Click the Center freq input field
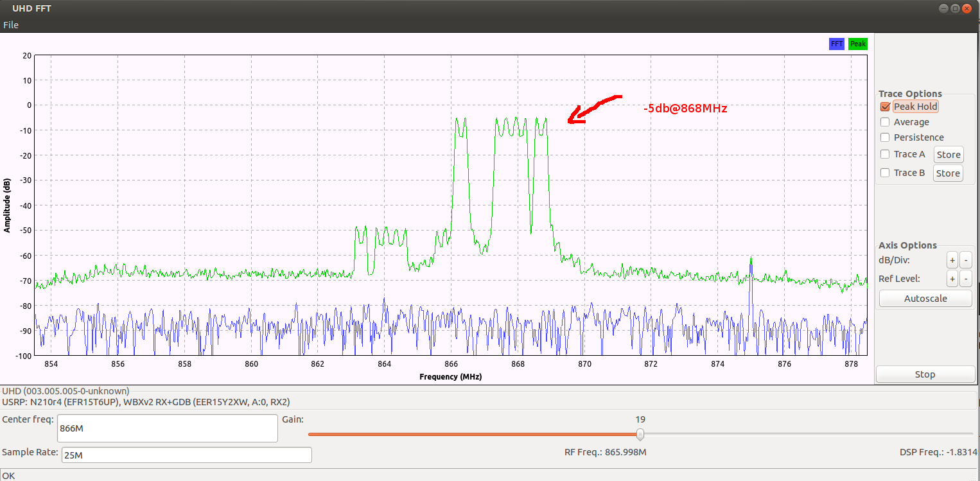Screen dimensions: 980x481 pyautogui.click(x=168, y=428)
